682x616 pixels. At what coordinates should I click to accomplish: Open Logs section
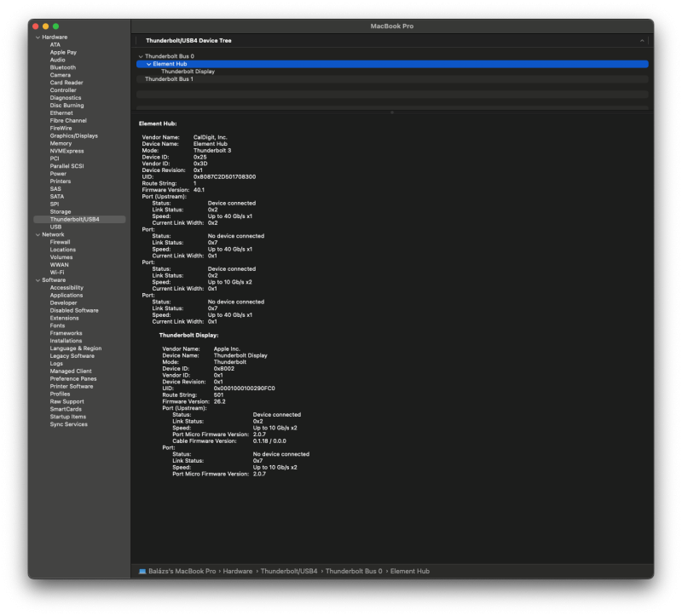[56, 364]
